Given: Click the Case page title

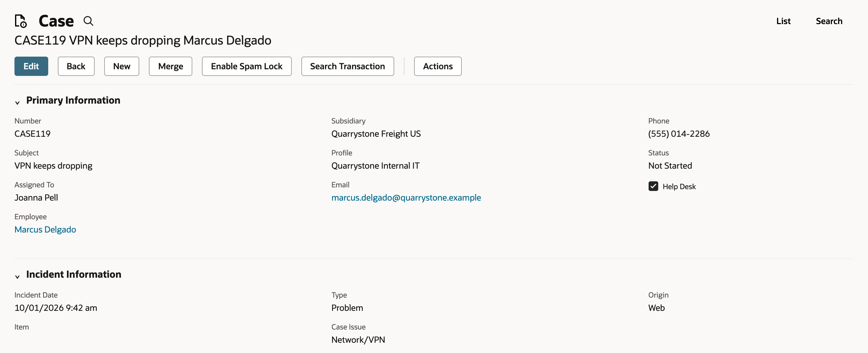Looking at the screenshot, I should point(56,21).
